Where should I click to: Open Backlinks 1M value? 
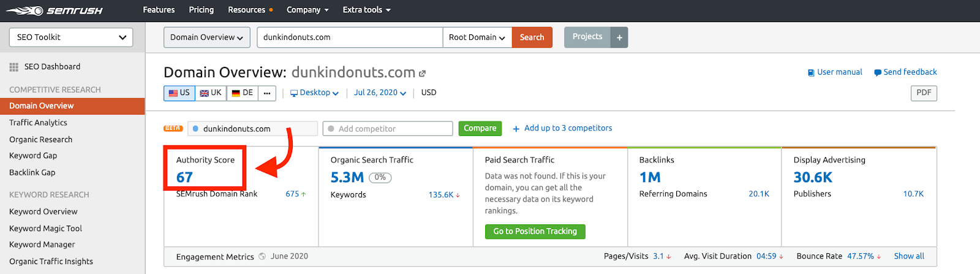[x=650, y=178]
